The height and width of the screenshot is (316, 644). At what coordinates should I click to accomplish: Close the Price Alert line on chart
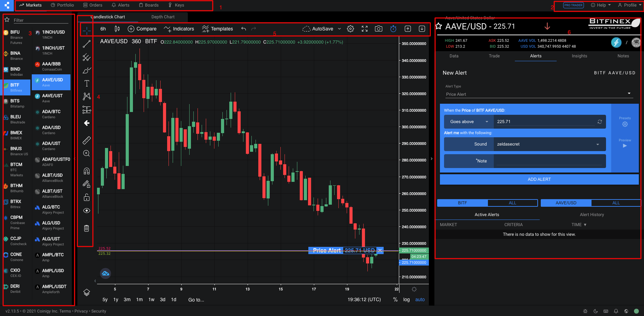click(380, 250)
